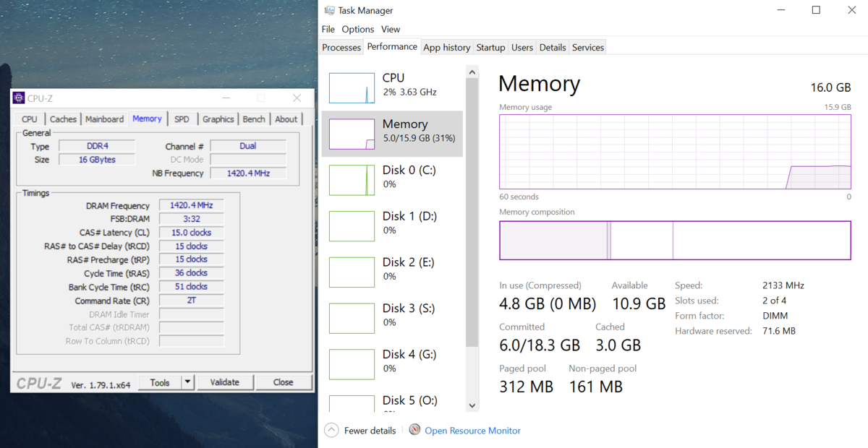Open the Mainboard tab in CPU-Z
This screenshot has width=868, height=448.
tap(105, 119)
